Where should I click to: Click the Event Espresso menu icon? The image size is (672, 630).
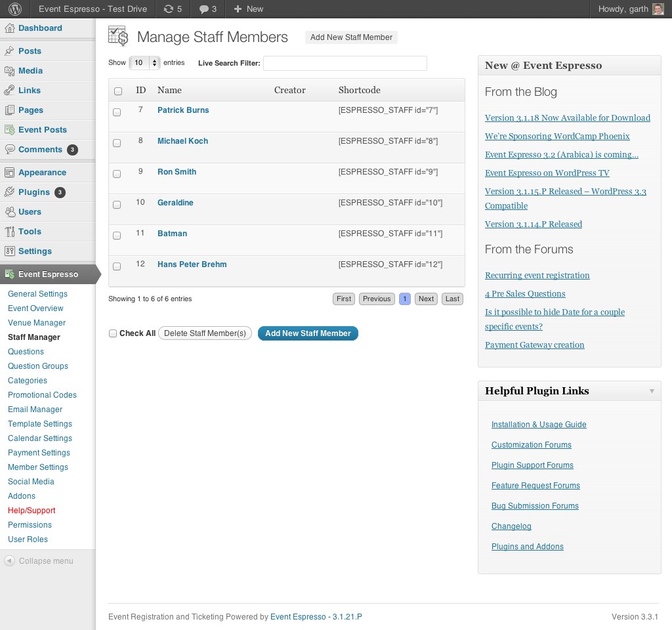pyautogui.click(x=9, y=274)
